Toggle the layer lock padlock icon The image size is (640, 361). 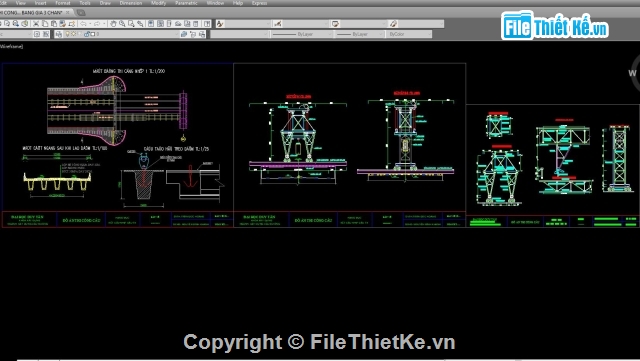click(x=87, y=34)
